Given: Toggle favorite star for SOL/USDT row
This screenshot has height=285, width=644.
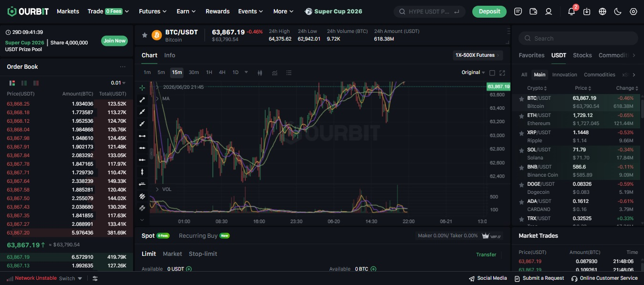Looking at the screenshot, I should 521,150.
